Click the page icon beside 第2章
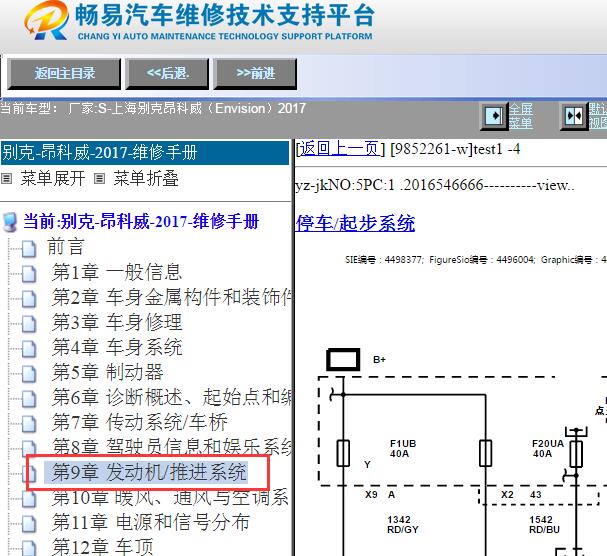The width and height of the screenshot is (607, 556). click(29, 299)
